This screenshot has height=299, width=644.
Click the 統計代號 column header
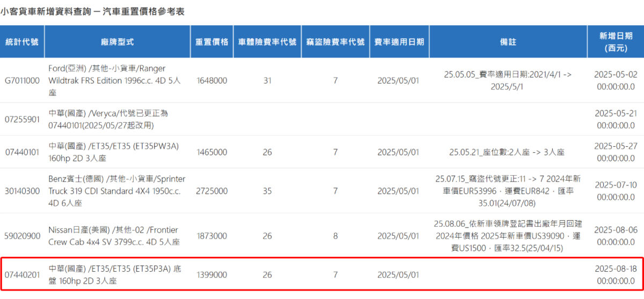tap(22, 42)
